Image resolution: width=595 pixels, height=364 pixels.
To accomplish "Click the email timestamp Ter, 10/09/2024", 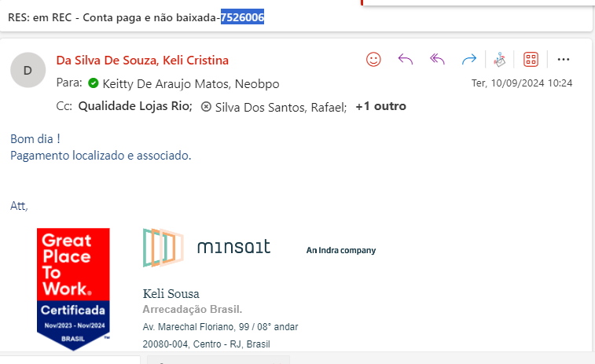I will click(x=521, y=83).
